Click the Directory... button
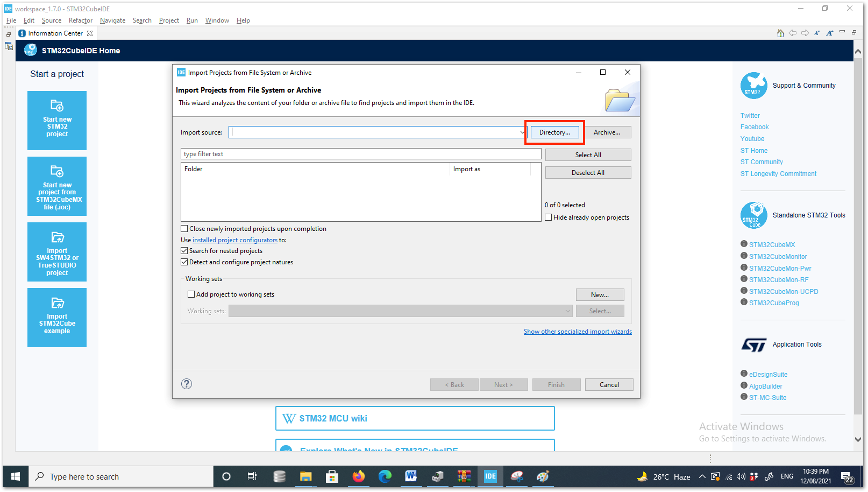868x492 pixels. pyautogui.click(x=554, y=132)
